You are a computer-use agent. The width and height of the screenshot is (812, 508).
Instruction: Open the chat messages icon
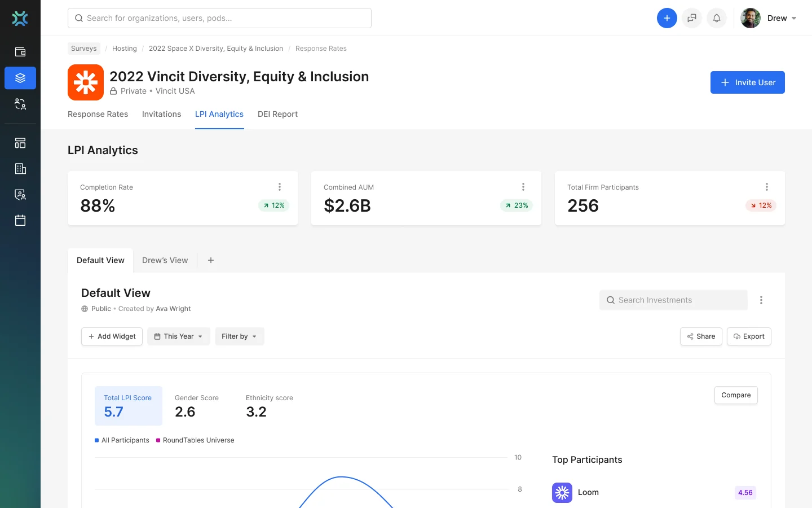[692, 18]
